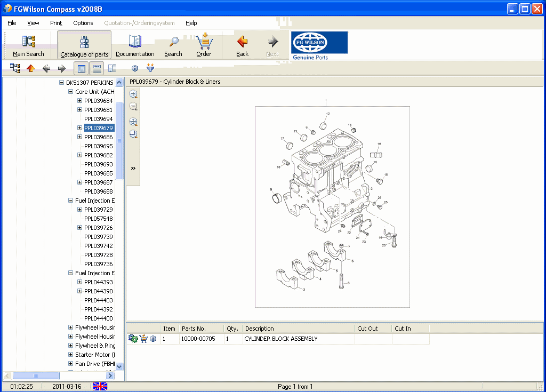Click the 2011-03-16 date in the status bar
The width and height of the screenshot is (546, 392).
click(x=67, y=387)
